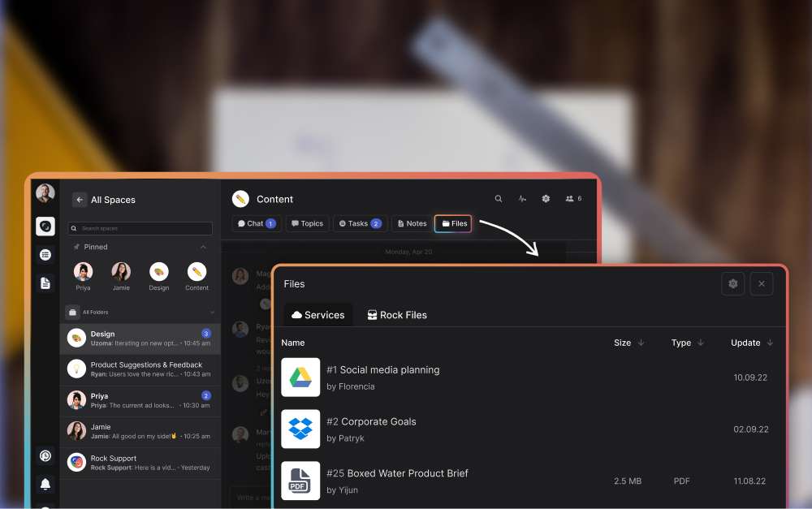This screenshot has width=812, height=509.
Task: Open workspace settings gear in Content header
Action: 546,198
